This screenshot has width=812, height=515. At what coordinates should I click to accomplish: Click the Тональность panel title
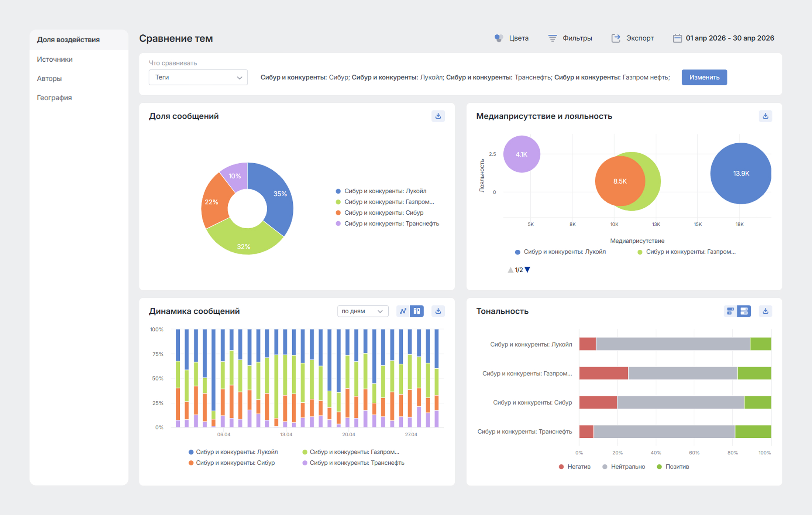[502, 311]
